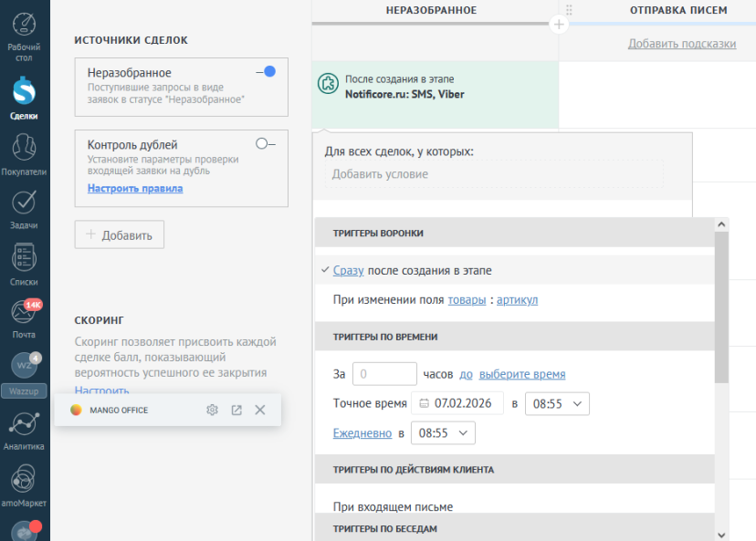Close the Mango Office widget
Screen dimensions: 756x541
(x=260, y=410)
